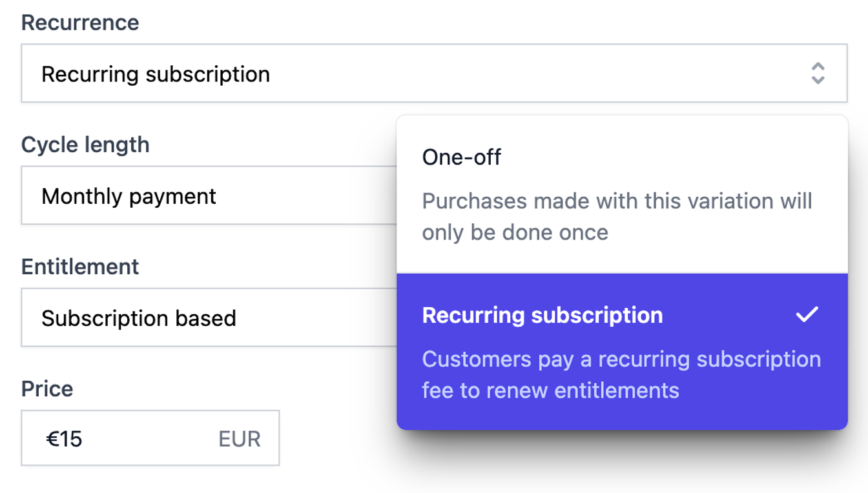
Task: Click "Customers pay a recurring subscription" line
Action: (x=621, y=359)
